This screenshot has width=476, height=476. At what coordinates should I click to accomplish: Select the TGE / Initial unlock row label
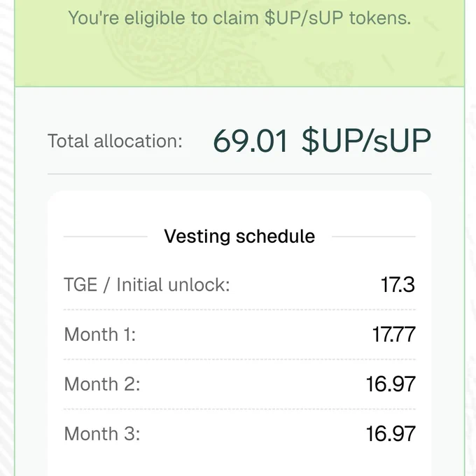pos(147,285)
